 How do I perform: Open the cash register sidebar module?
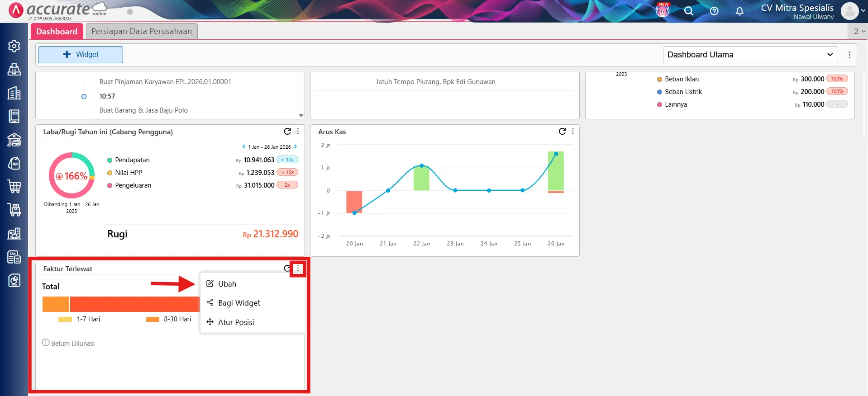(x=14, y=69)
